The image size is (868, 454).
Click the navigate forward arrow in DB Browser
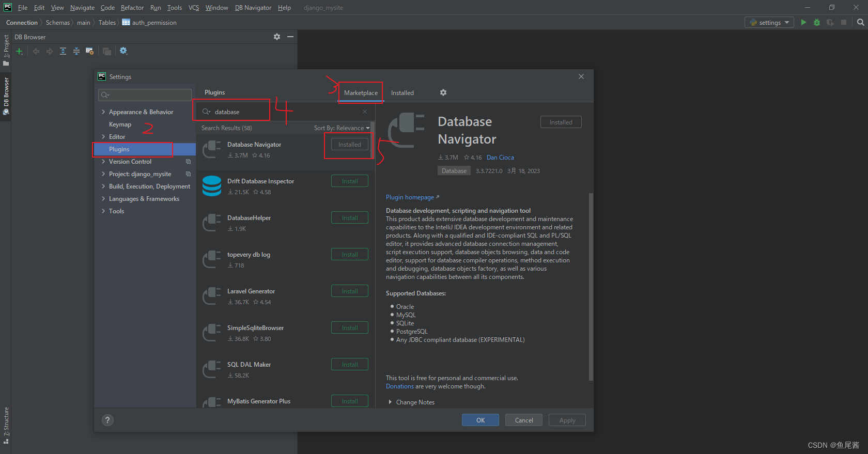[50, 51]
